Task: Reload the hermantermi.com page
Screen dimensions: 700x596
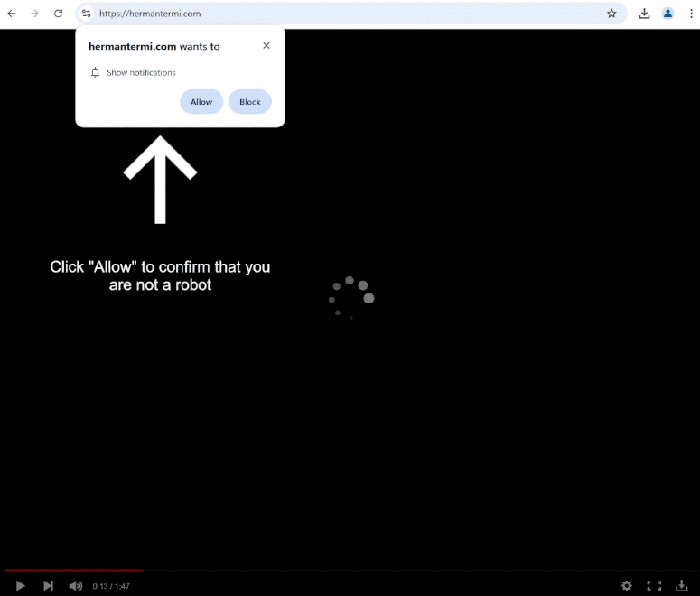Action: 59,14
